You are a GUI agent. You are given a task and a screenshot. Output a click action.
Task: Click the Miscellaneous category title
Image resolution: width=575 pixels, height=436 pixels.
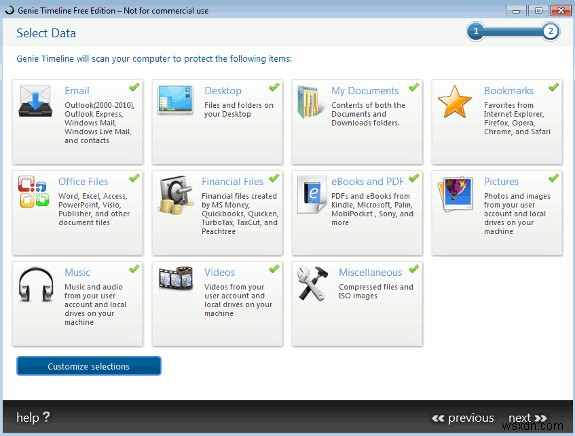pyautogui.click(x=370, y=272)
